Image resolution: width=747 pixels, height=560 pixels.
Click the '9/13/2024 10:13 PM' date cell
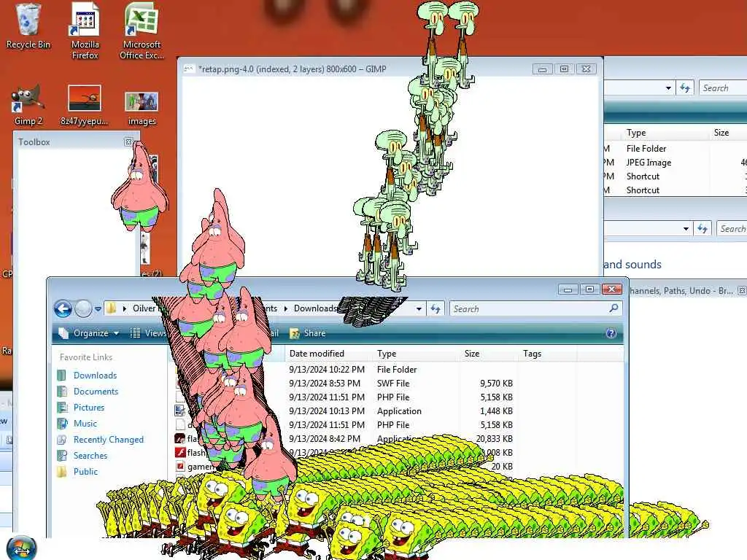[x=326, y=411]
